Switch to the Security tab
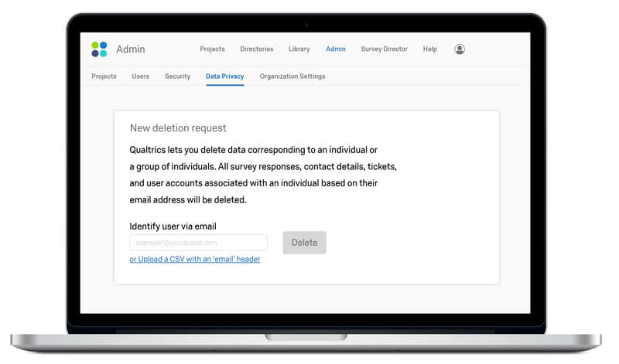This screenshot has width=619, height=364. coord(177,76)
